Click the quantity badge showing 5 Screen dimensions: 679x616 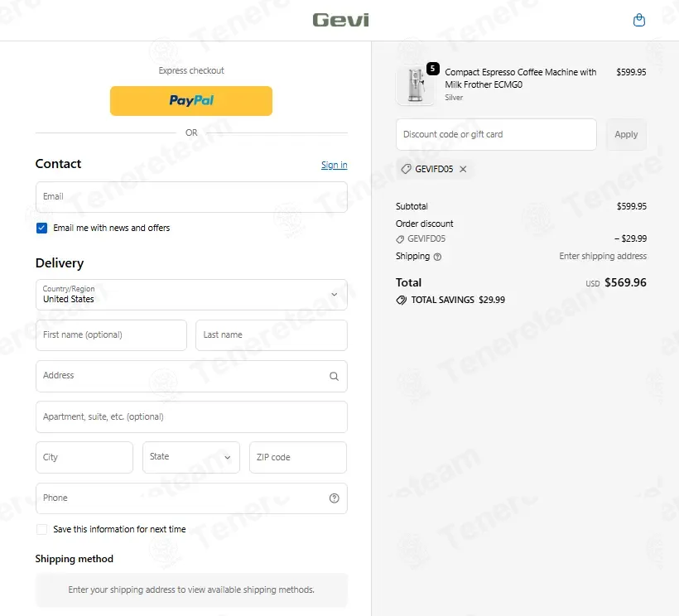pos(432,69)
